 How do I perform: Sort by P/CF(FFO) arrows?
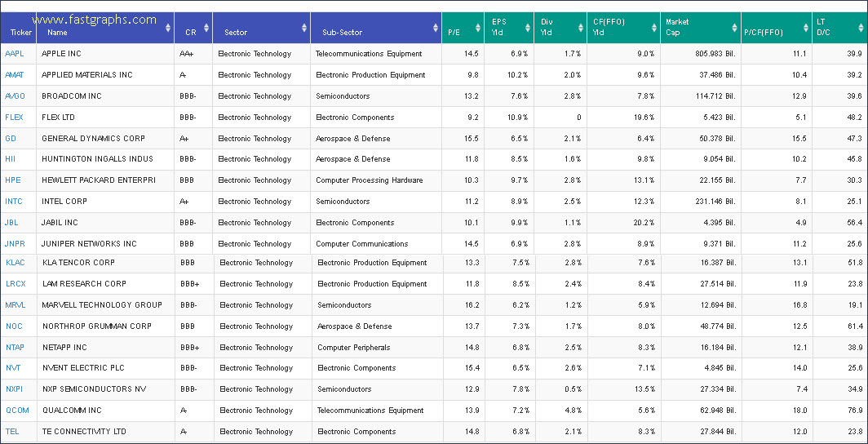pos(806,28)
